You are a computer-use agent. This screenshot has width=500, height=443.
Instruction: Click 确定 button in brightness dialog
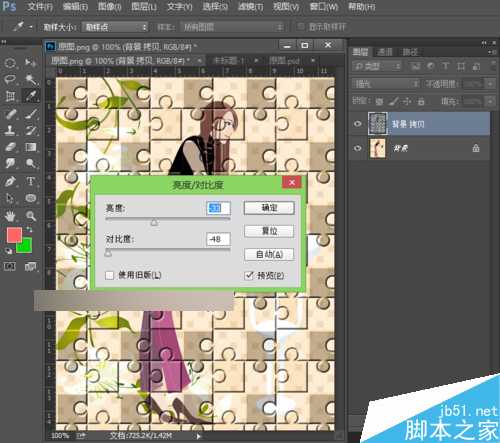(269, 208)
